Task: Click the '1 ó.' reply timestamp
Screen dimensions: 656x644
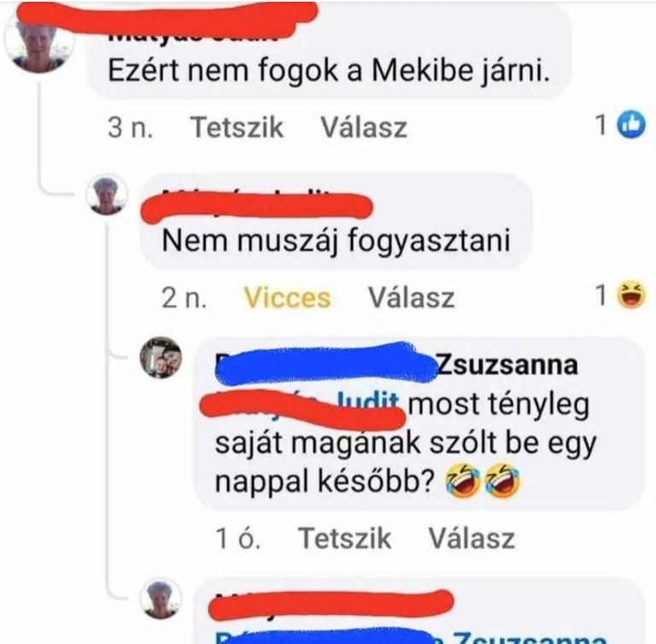Action: pos(237,538)
